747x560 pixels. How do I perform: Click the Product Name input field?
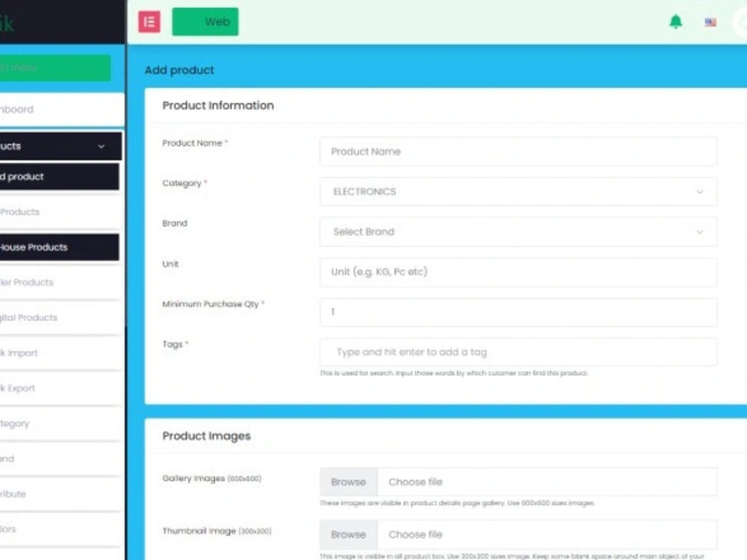(518, 151)
